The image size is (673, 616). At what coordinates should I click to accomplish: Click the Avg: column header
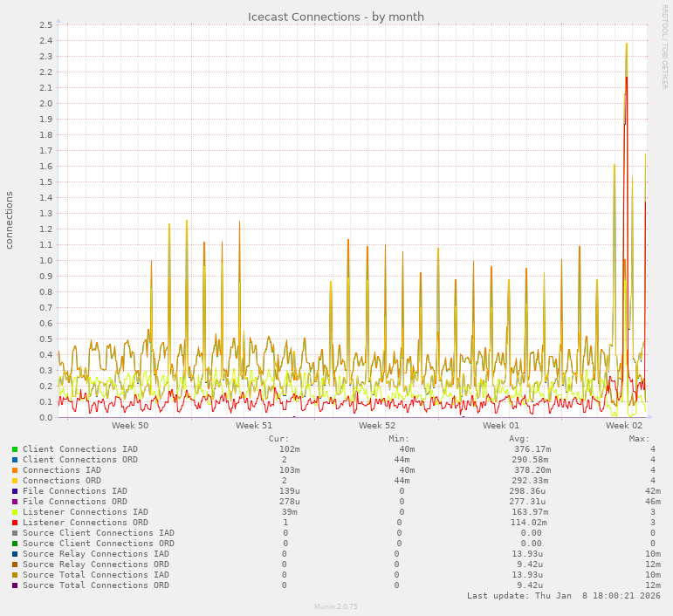[x=519, y=439]
